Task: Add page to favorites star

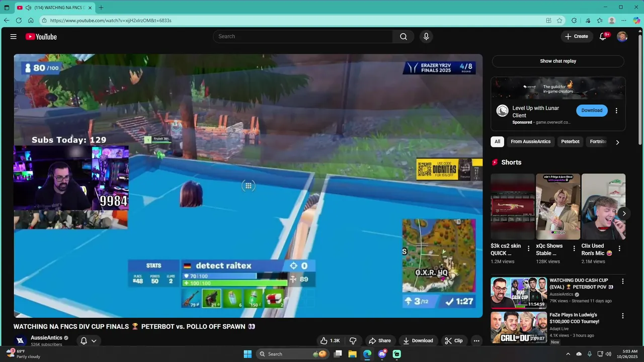Action: click(x=559, y=21)
